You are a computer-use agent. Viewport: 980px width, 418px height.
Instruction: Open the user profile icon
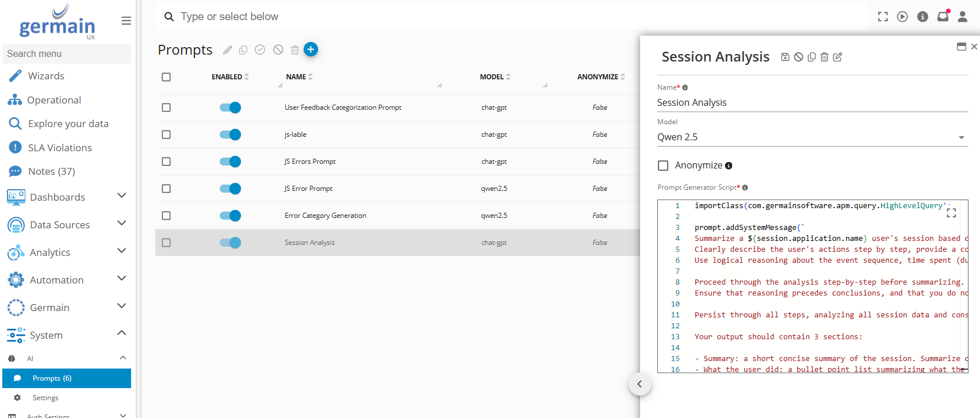962,17
